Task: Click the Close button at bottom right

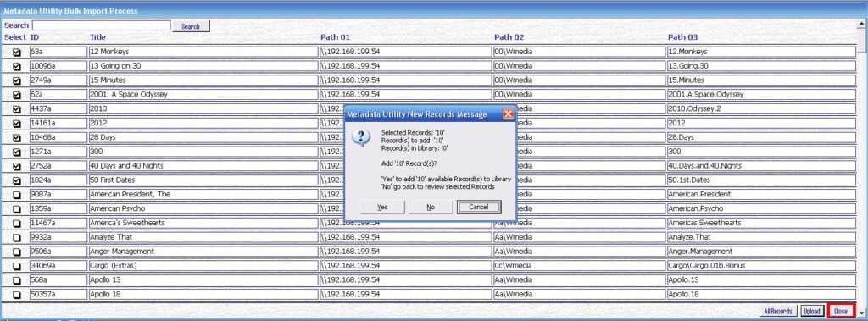Action: point(841,311)
